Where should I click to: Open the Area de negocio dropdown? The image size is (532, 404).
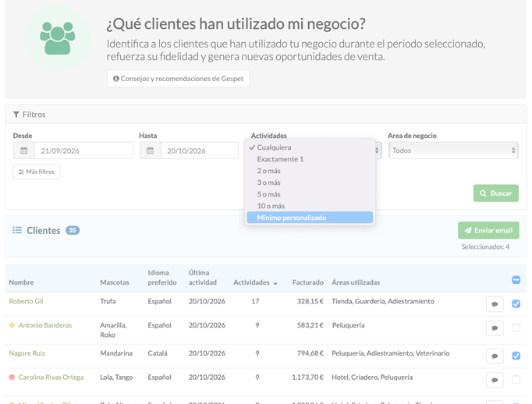tap(453, 151)
